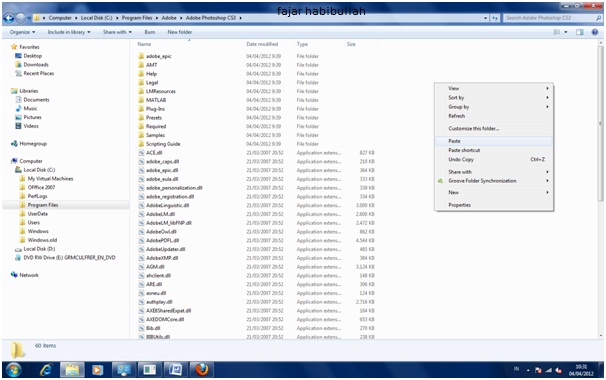Viewport: 606px width, 380px height.
Task: Sort by the Size column header
Action: point(351,44)
